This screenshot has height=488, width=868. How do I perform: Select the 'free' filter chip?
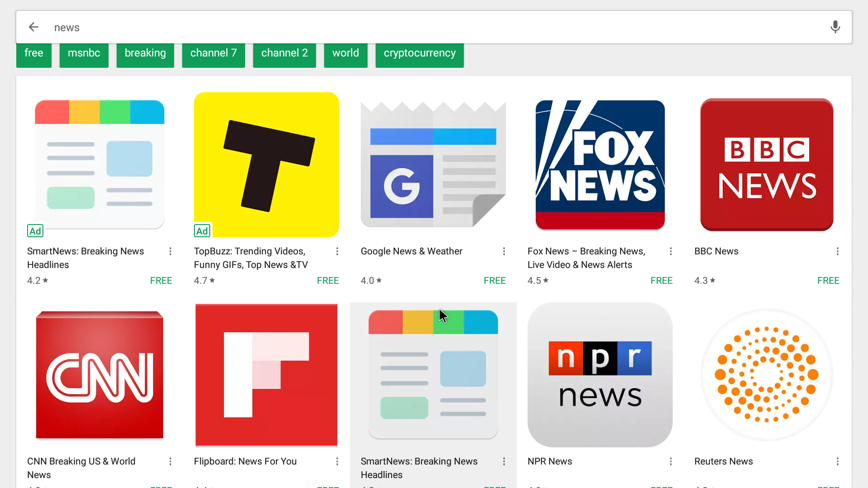(34, 54)
